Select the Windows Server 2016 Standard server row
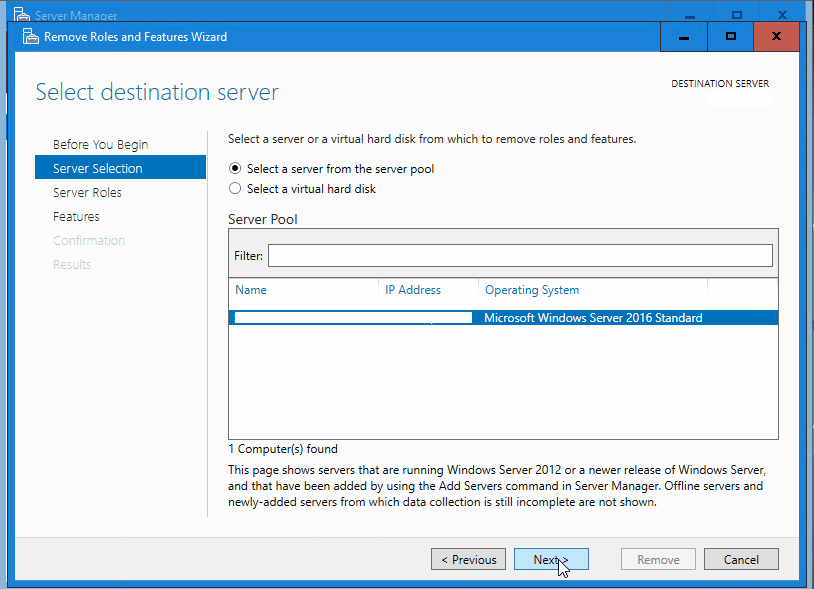This screenshot has width=814, height=589. [500, 317]
